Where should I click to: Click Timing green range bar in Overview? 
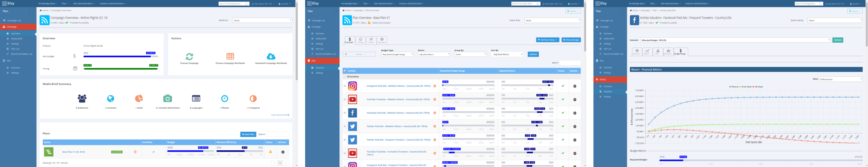tap(121, 68)
